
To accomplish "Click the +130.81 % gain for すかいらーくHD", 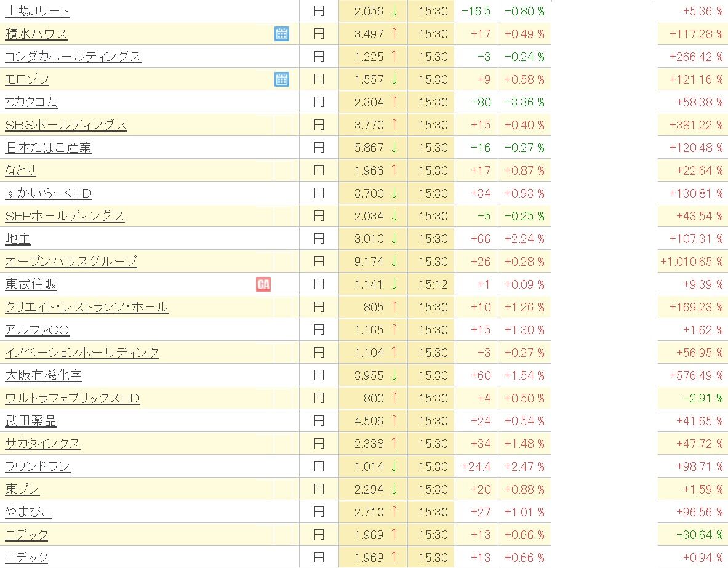I will [x=696, y=193].
